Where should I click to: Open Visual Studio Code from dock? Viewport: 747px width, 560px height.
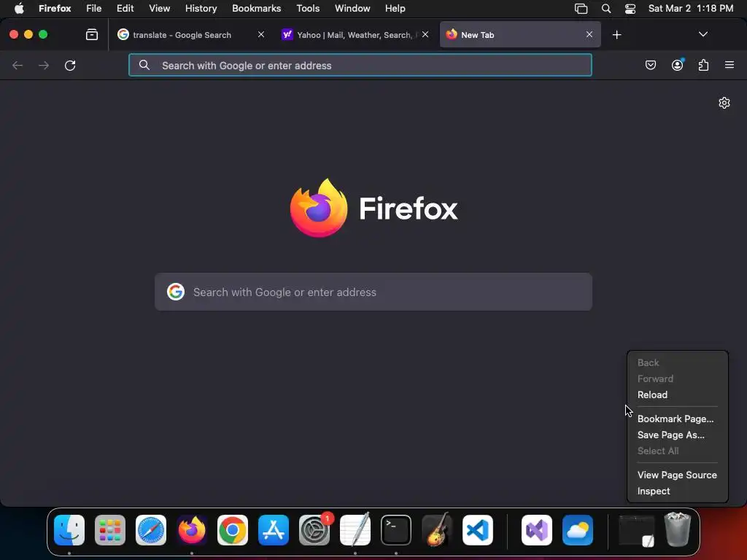(478, 530)
